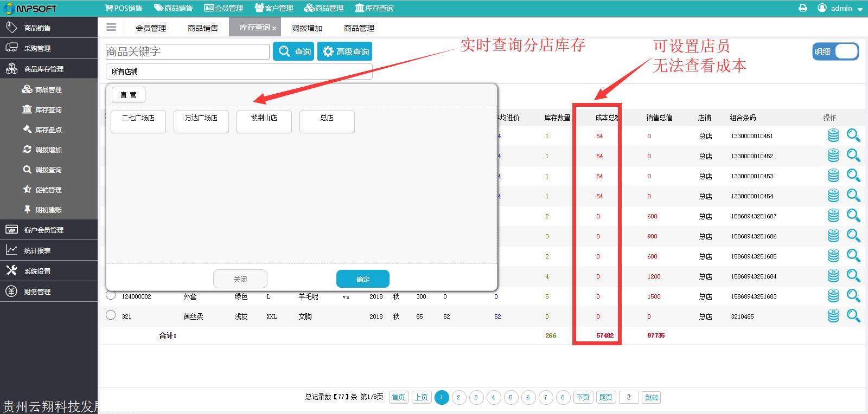Choose the 紫荆山店 store
This screenshot has height=414, width=868.
tap(264, 121)
